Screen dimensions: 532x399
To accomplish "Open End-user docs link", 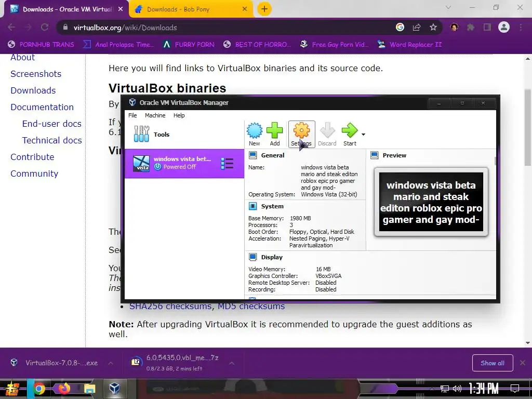I will 52,124.
